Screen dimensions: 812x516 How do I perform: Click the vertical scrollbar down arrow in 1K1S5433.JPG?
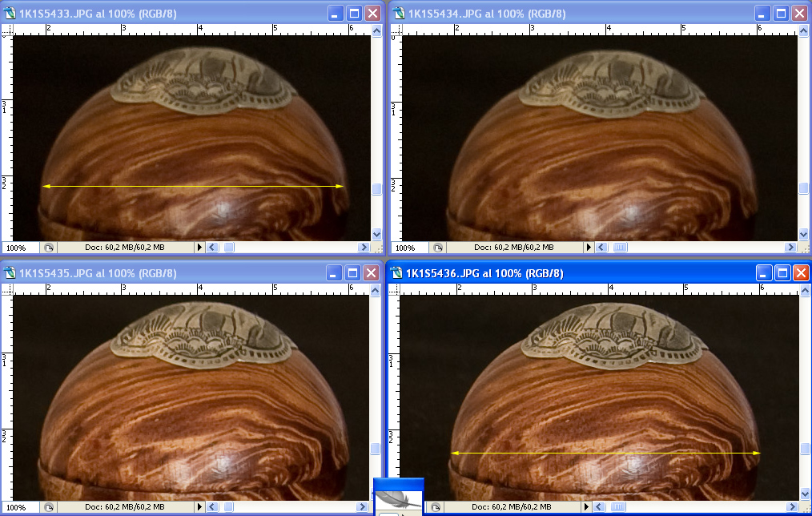[x=376, y=234]
